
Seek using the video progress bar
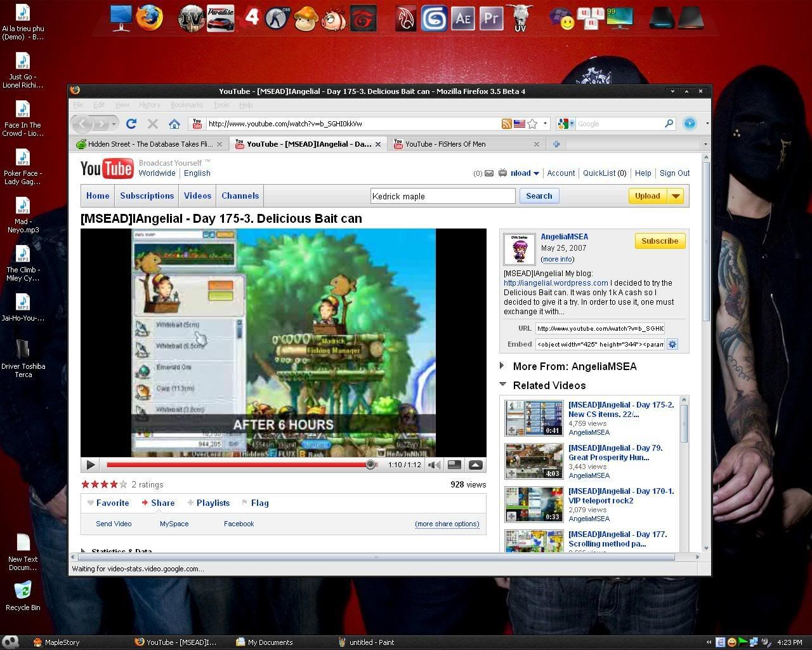pyautogui.click(x=242, y=465)
